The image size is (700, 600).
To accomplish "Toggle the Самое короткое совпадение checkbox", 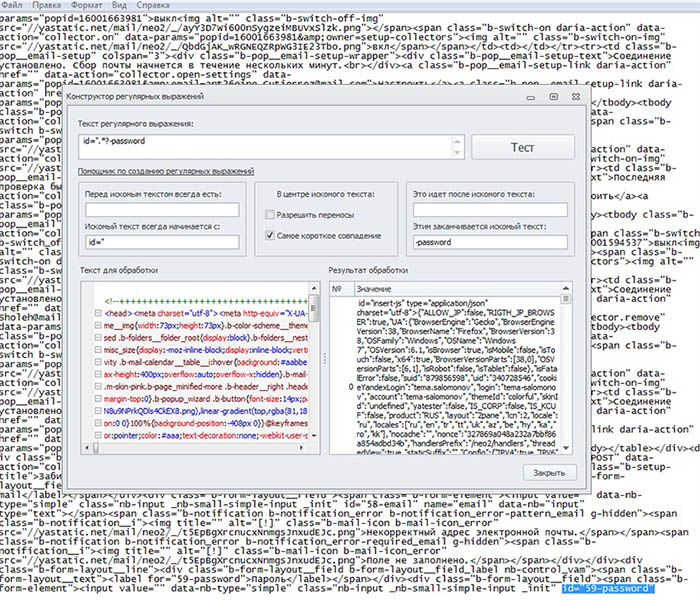I will click(x=270, y=235).
